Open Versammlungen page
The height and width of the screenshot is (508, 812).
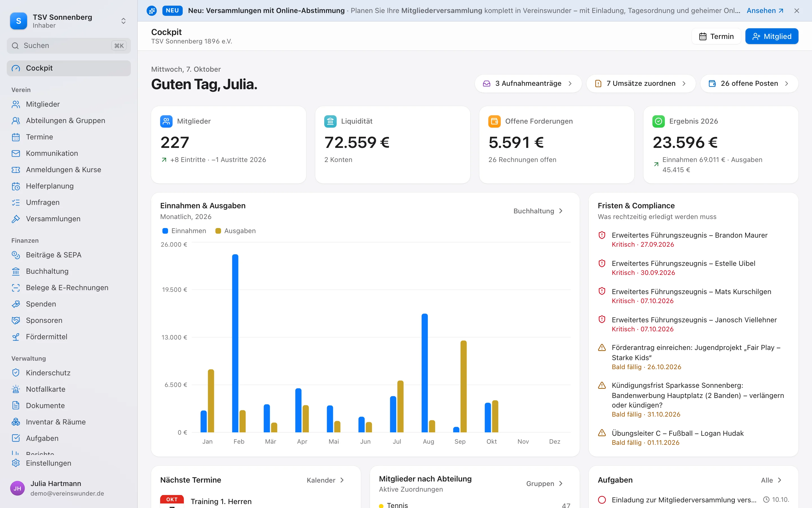click(69, 219)
